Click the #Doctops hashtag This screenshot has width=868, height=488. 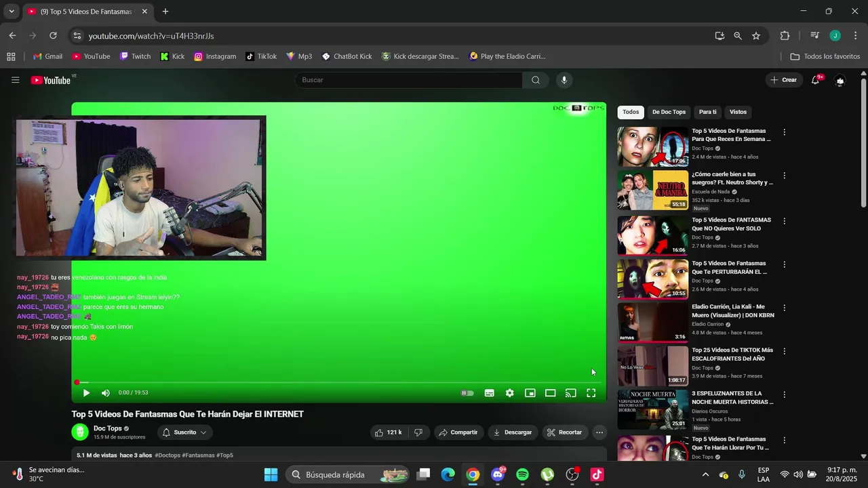(x=167, y=455)
